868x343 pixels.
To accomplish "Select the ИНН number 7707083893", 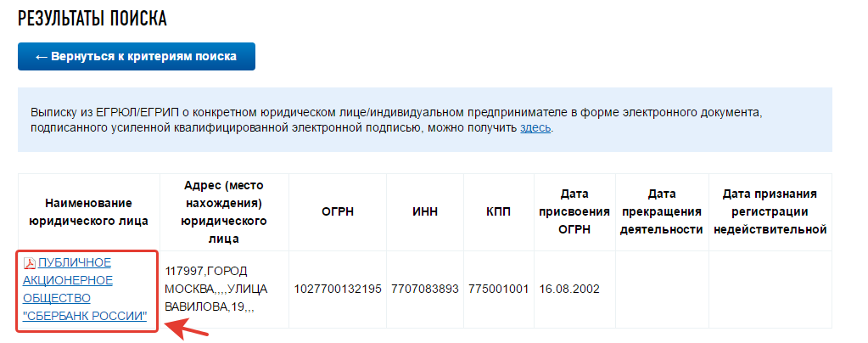I will point(425,289).
